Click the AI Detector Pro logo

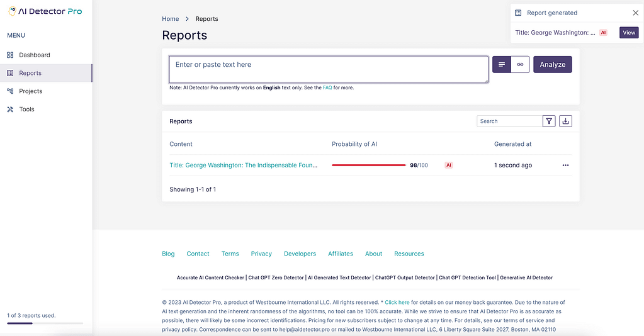[x=45, y=11]
